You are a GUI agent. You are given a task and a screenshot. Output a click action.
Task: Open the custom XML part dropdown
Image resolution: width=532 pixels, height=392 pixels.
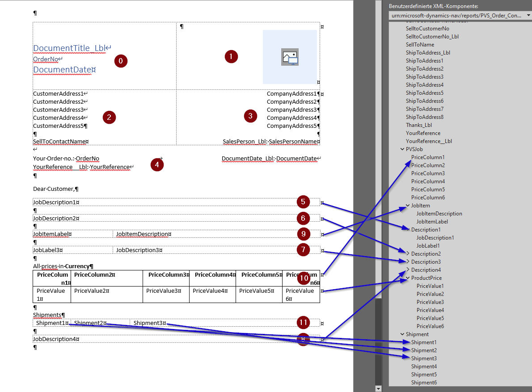(x=528, y=16)
